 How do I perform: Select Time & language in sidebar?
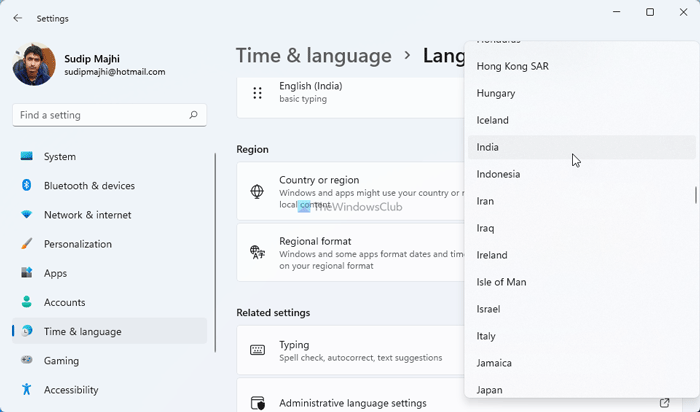83,331
